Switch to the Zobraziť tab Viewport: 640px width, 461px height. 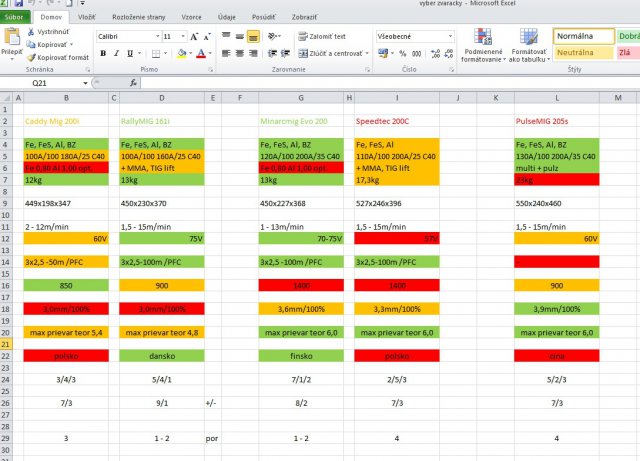click(304, 17)
